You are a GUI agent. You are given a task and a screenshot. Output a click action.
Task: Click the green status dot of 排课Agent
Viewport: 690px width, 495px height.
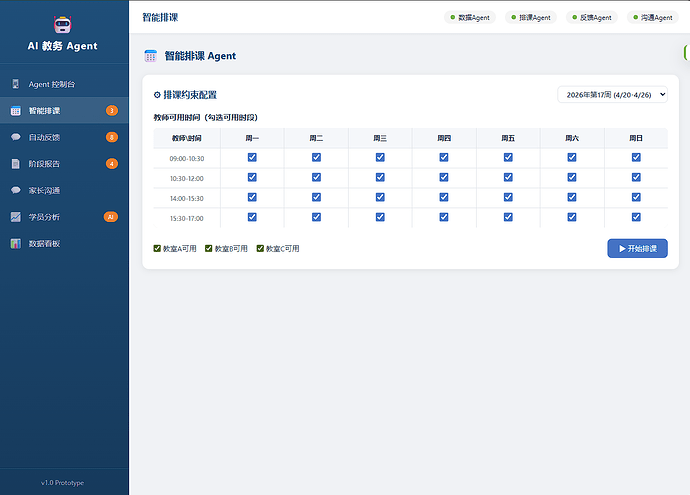pyautogui.click(x=513, y=17)
